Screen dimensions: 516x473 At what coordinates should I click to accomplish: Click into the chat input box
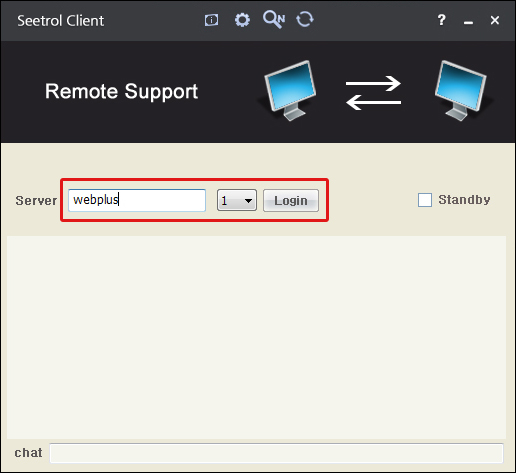coord(276,453)
